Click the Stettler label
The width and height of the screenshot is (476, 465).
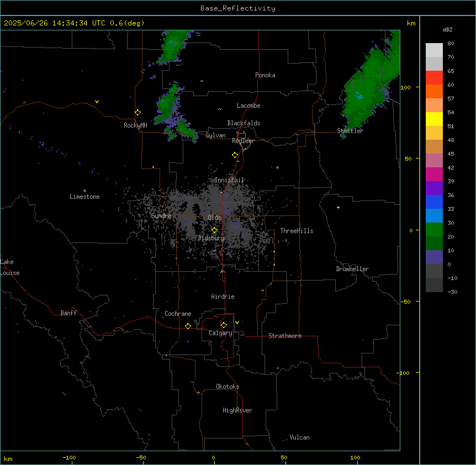click(350, 131)
